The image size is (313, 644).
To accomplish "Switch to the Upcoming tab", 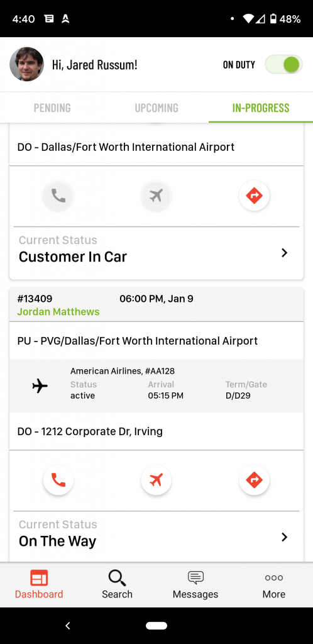I will pyautogui.click(x=156, y=108).
